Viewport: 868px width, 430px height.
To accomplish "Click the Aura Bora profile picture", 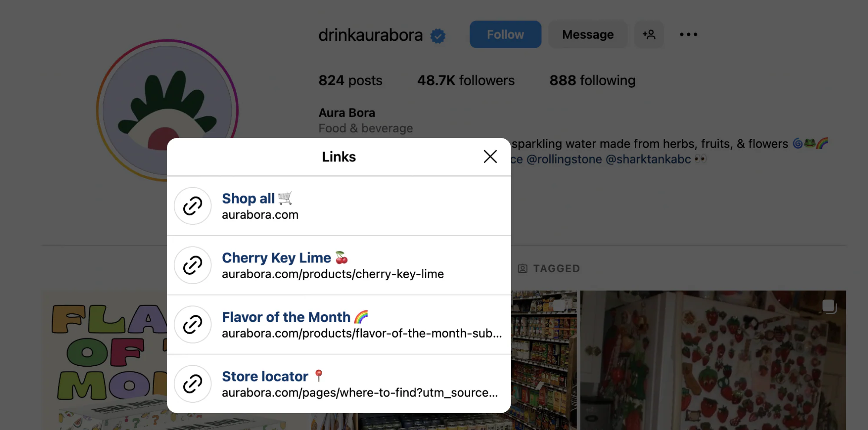I will coord(167,111).
